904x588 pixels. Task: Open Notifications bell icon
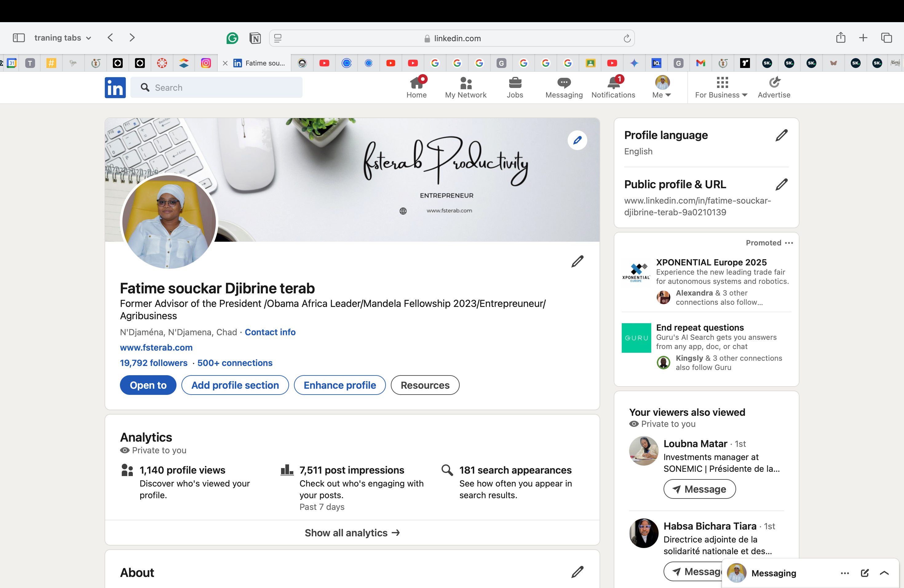613,83
